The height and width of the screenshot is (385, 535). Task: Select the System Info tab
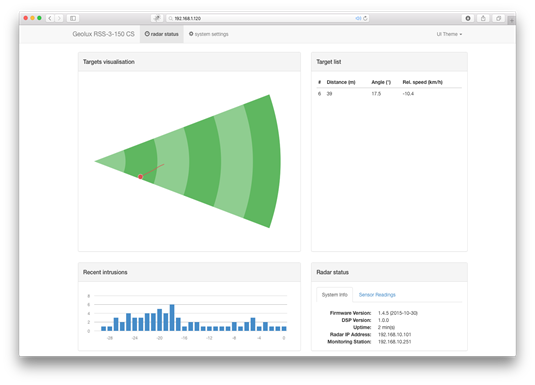click(334, 295)
